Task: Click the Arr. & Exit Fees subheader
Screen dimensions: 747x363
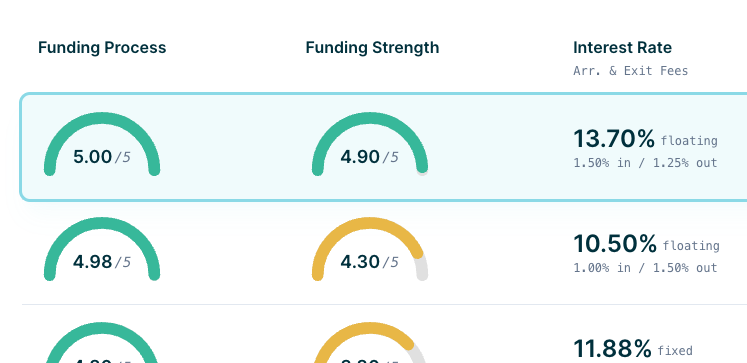Action: (630, 71)
